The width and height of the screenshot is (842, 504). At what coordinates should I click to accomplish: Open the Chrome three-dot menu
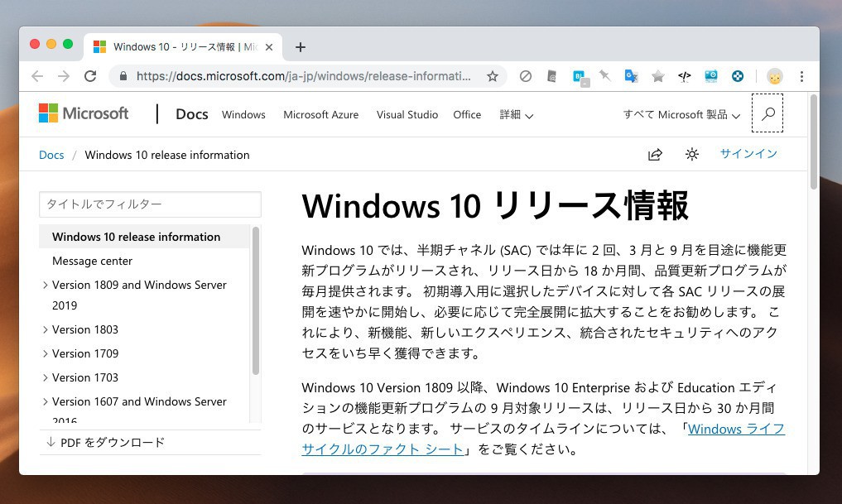click(801, 76)
